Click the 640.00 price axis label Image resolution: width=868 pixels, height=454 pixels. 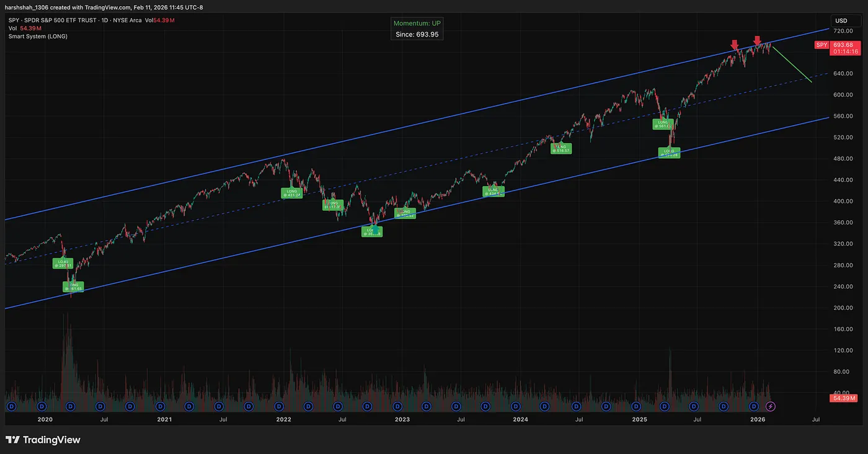point(843,74)
